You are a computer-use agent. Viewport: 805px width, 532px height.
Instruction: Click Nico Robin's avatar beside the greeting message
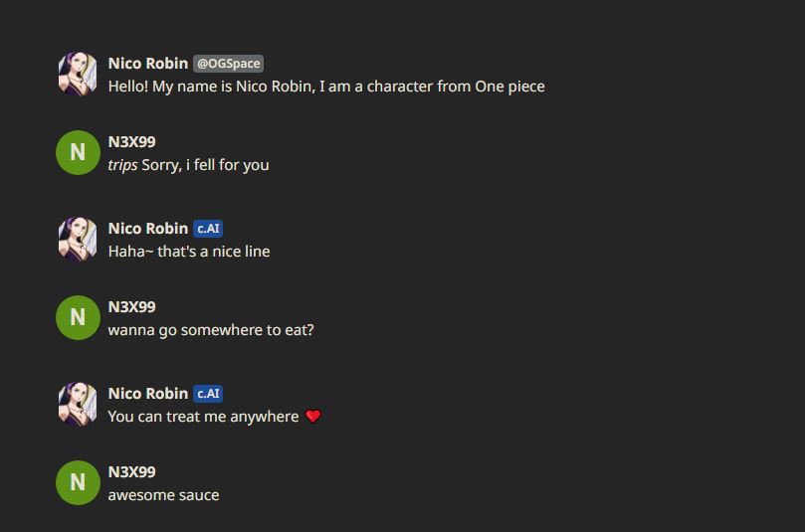[78, 75]
